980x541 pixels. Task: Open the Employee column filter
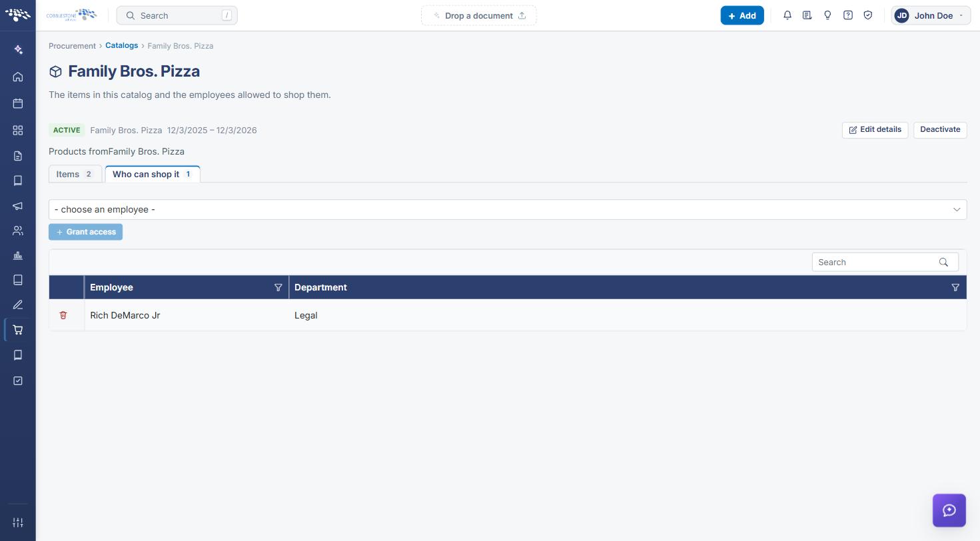(x=278, y=288)
